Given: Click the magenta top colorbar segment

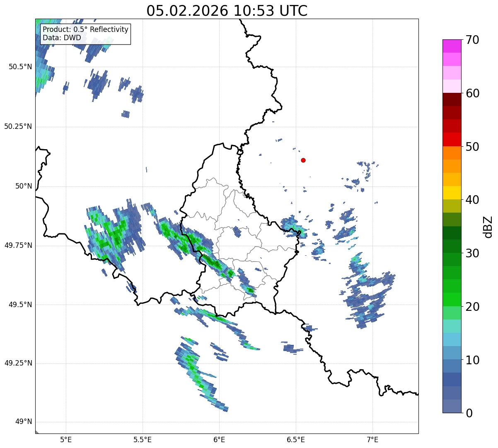Looking at the screenshot, I should [452, 46].
